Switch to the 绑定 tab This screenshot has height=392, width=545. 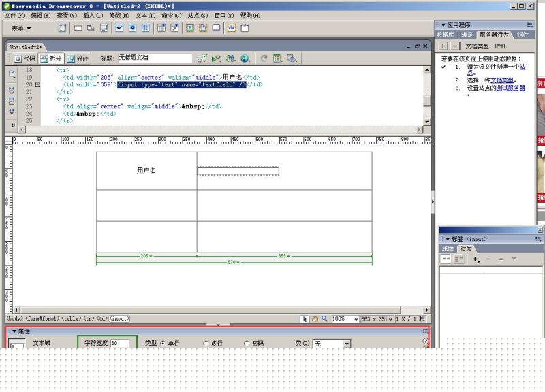coord(467,35)
